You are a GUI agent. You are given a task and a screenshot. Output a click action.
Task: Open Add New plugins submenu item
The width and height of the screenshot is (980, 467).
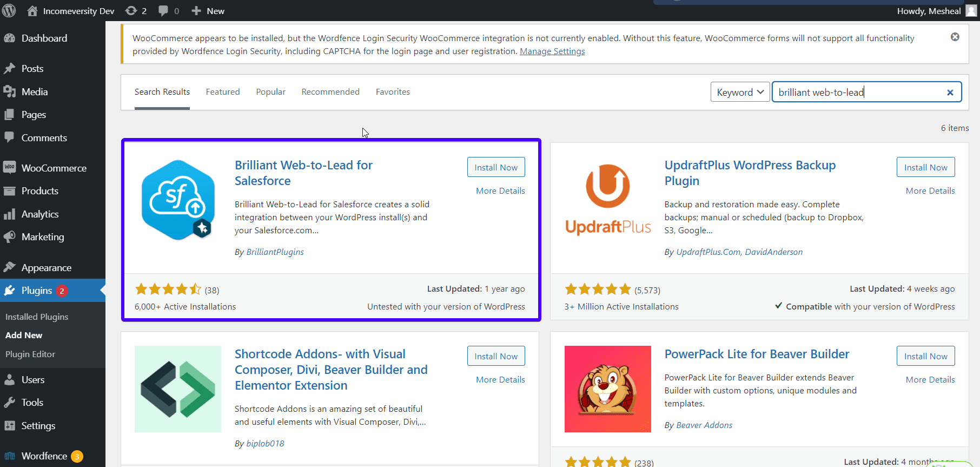[x=24, y=336]
